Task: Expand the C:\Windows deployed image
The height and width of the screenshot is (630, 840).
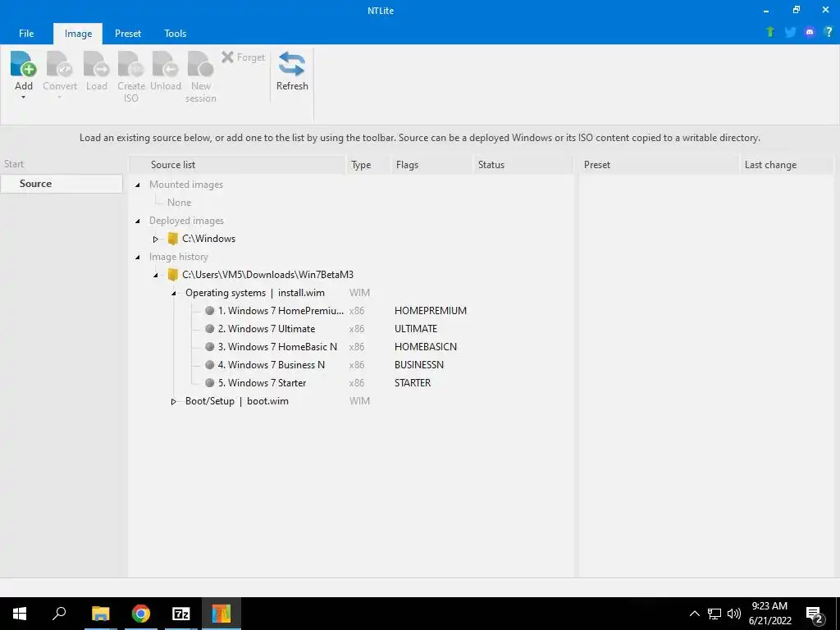Action: (x=155, y=239)
